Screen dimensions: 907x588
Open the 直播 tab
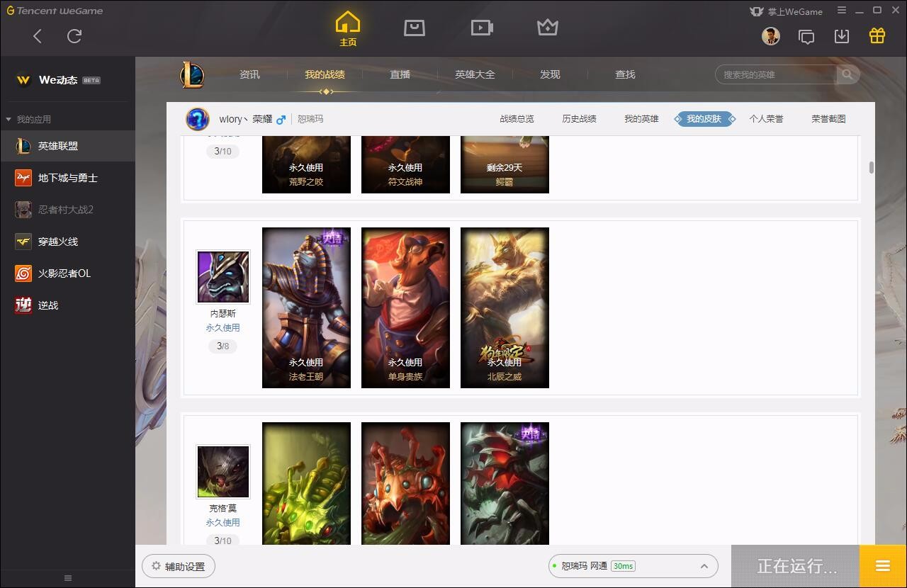[400, 74]
